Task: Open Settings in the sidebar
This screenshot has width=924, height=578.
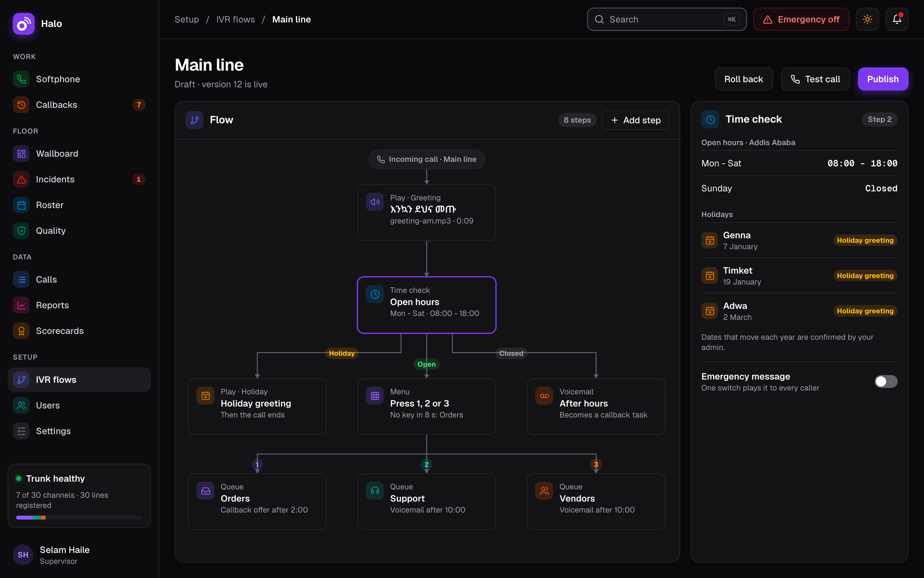Action: pyautogui.click(x=79, y=431)
